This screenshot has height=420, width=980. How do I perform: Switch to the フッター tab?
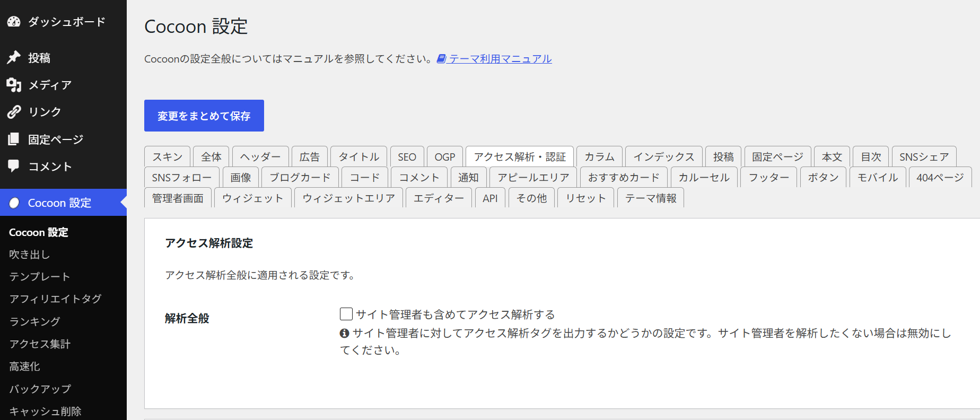pyautogui.click(x=769, y=177)
